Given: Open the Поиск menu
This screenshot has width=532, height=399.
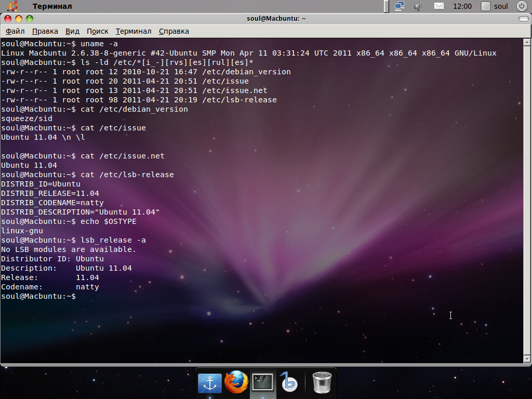Looking at the screenshot, I should tap(97, 31).
